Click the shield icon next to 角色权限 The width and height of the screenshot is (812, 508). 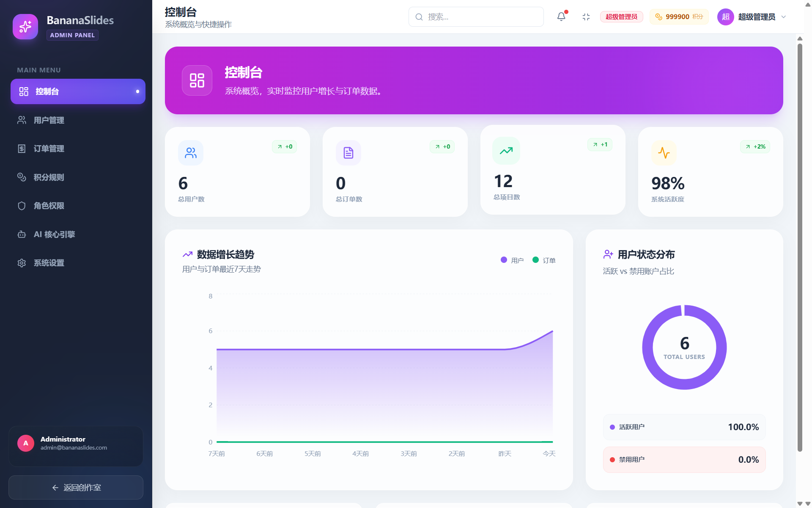(x=22, y=206)
